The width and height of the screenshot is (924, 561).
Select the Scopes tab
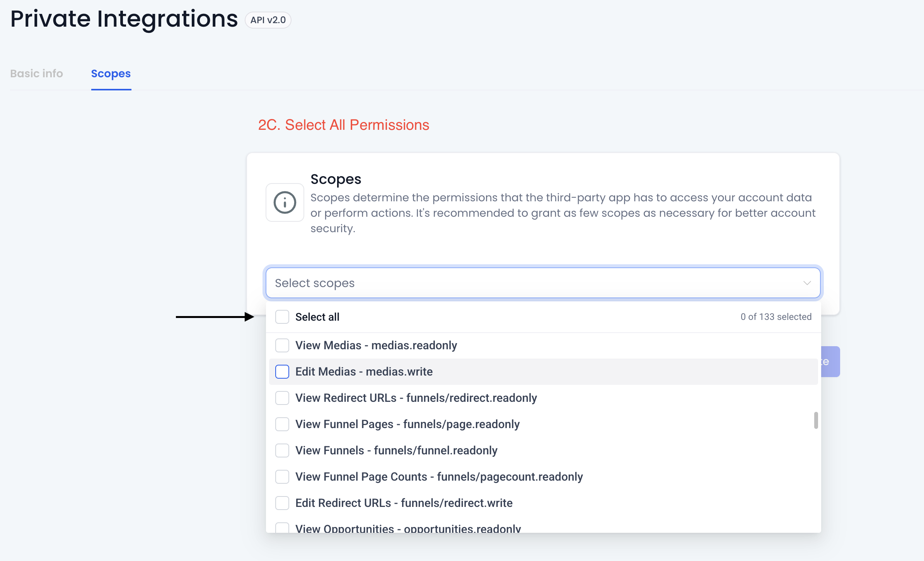coord(111,73)
